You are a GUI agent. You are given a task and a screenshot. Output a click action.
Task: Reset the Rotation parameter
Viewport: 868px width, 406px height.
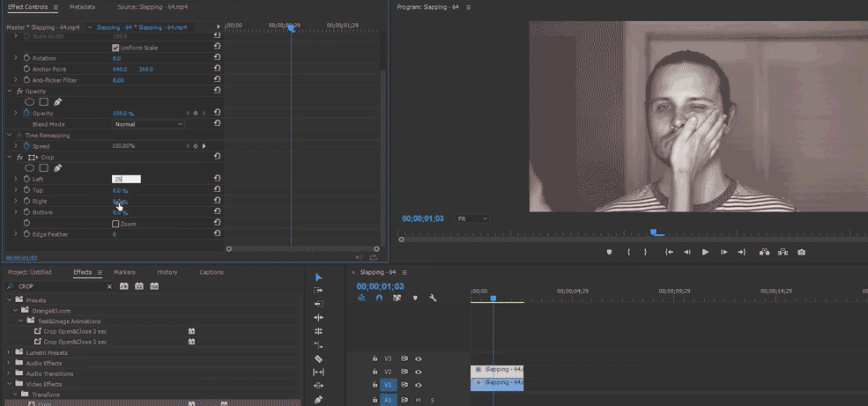pos(217,57)
